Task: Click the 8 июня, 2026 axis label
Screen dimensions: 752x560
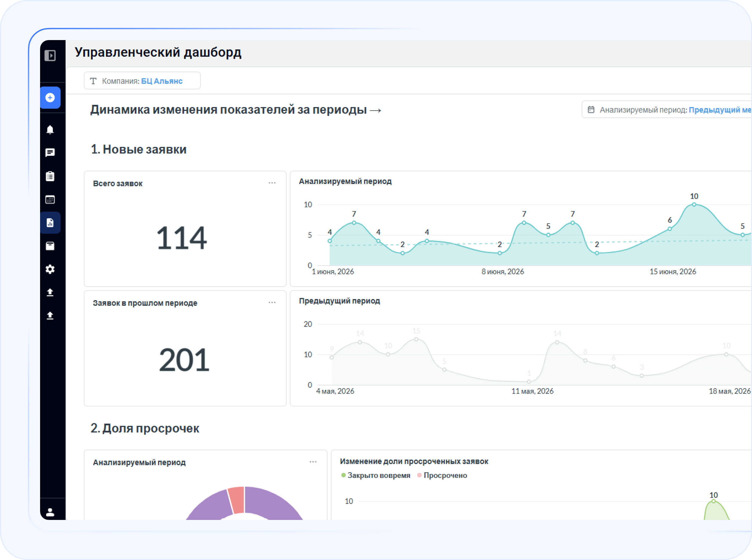Action: 503,271
